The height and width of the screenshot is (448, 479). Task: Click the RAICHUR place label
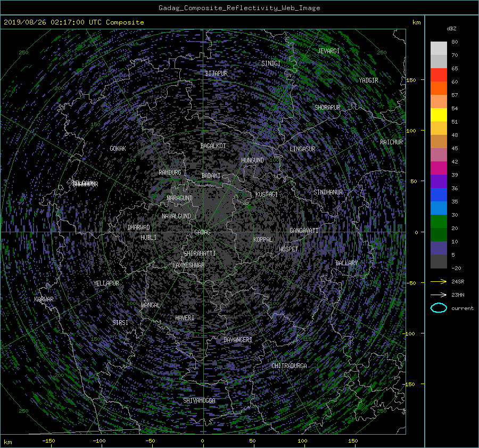coord(391,142)
